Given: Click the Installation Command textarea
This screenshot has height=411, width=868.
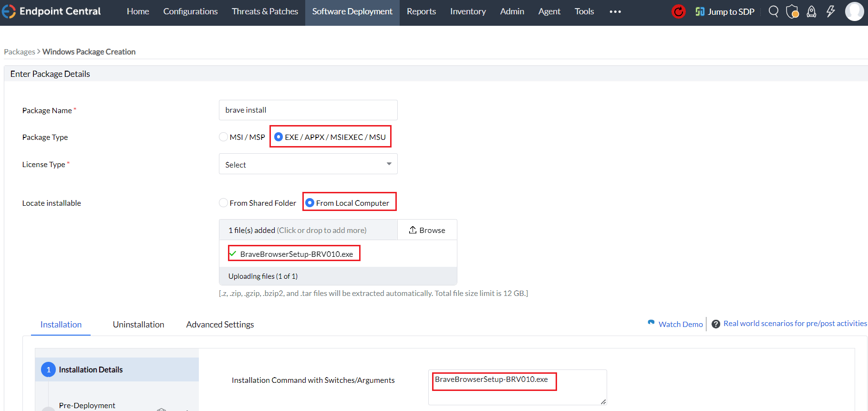Looking at the screenshot, I should (517, 387).
